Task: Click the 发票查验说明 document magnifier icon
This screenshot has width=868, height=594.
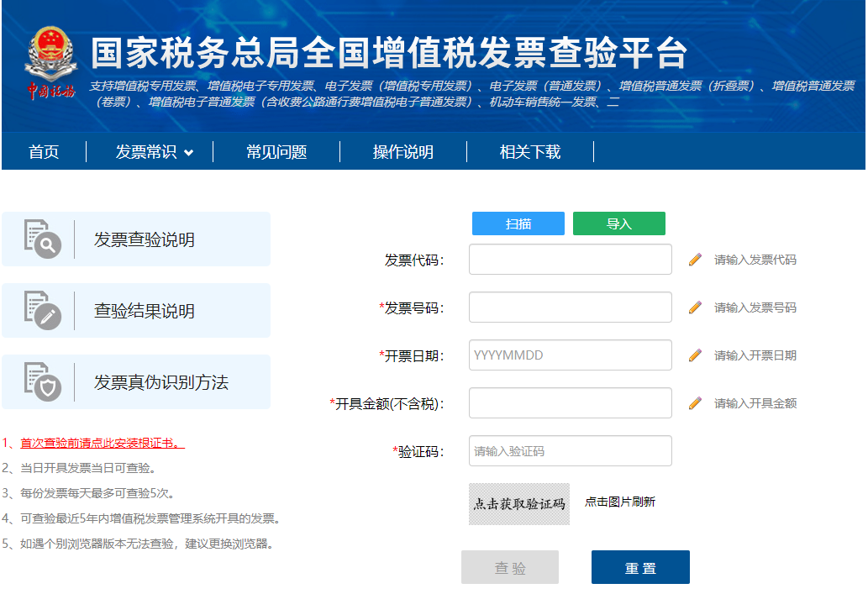Action: (42, 239)
